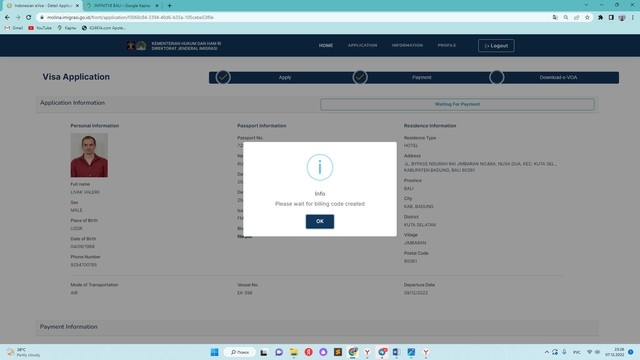This screenshot has height=360, width=640.
Task: Click the Word icon in the taskbar
Action: [396, 352]
